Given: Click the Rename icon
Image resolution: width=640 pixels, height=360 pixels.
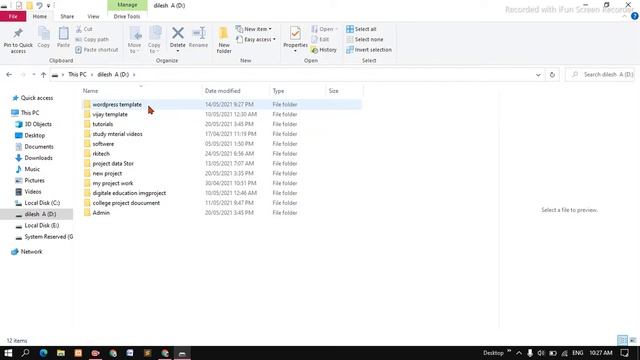Looking at the screenshot, I should click(198, 37).
